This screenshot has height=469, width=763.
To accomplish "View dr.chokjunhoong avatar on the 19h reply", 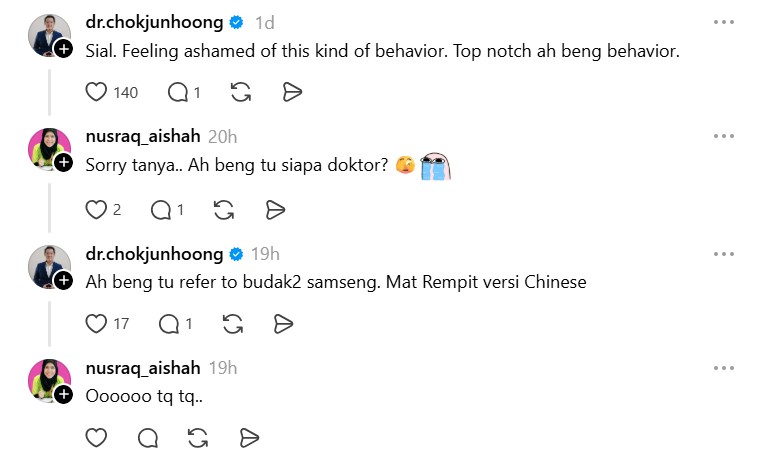I will [49, 266].
